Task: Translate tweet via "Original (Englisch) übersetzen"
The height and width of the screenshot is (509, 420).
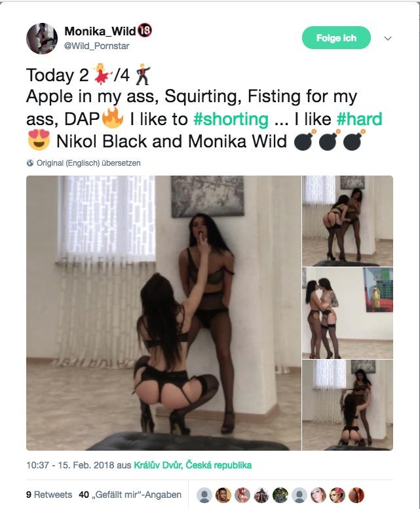Action: coord(88,163)
